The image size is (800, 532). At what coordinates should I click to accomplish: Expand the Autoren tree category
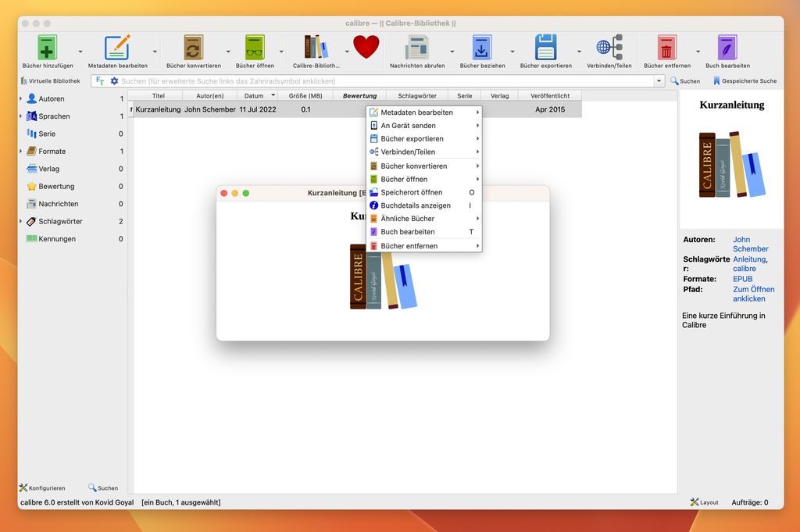21,99
